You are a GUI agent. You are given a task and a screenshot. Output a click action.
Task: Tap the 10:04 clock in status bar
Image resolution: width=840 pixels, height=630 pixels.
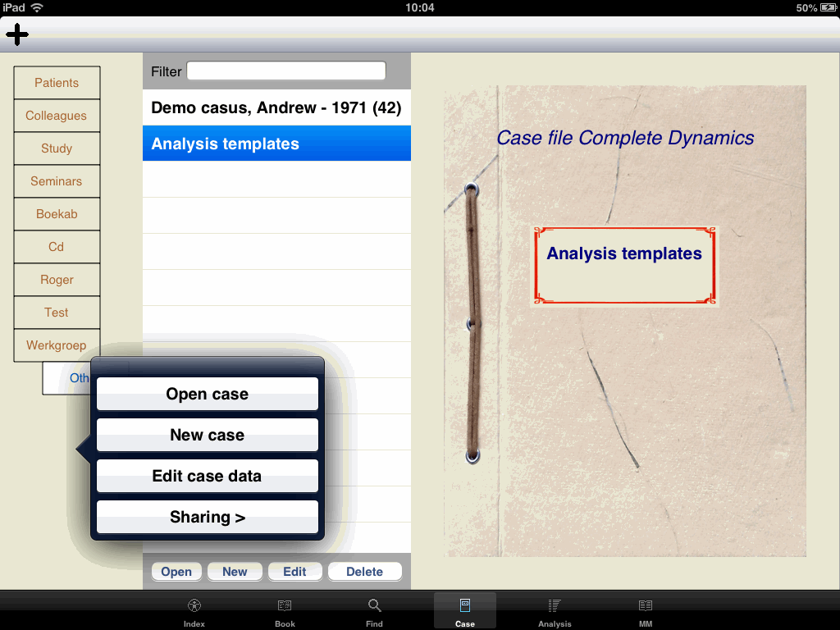[419, 7]
